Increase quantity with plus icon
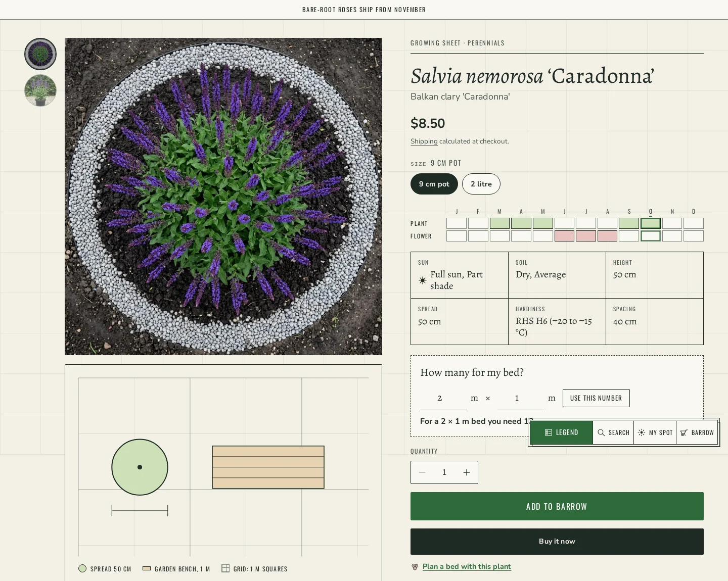 click(x=467, y=472)
